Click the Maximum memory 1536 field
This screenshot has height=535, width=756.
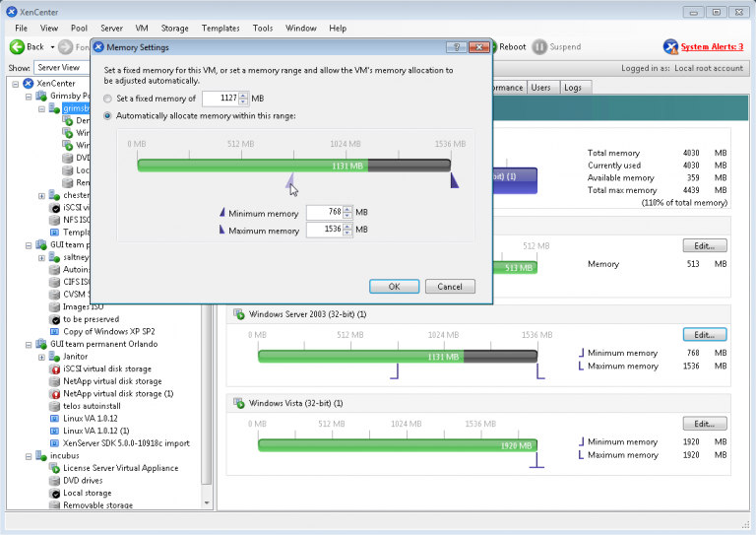coord(325,230)
